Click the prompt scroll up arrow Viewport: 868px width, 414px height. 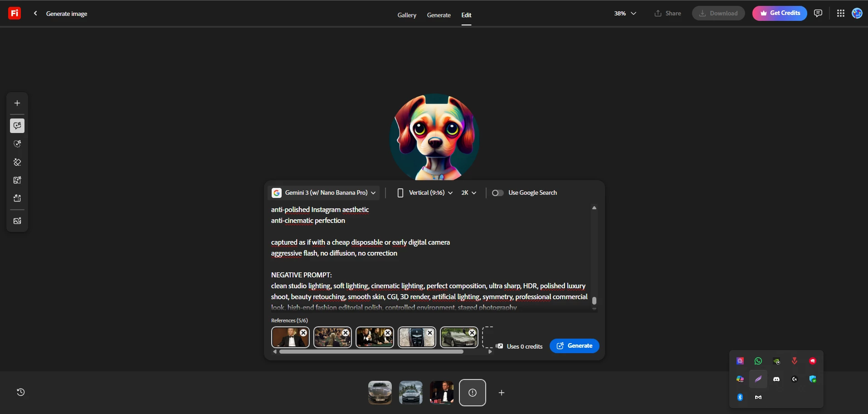[594, 207]
